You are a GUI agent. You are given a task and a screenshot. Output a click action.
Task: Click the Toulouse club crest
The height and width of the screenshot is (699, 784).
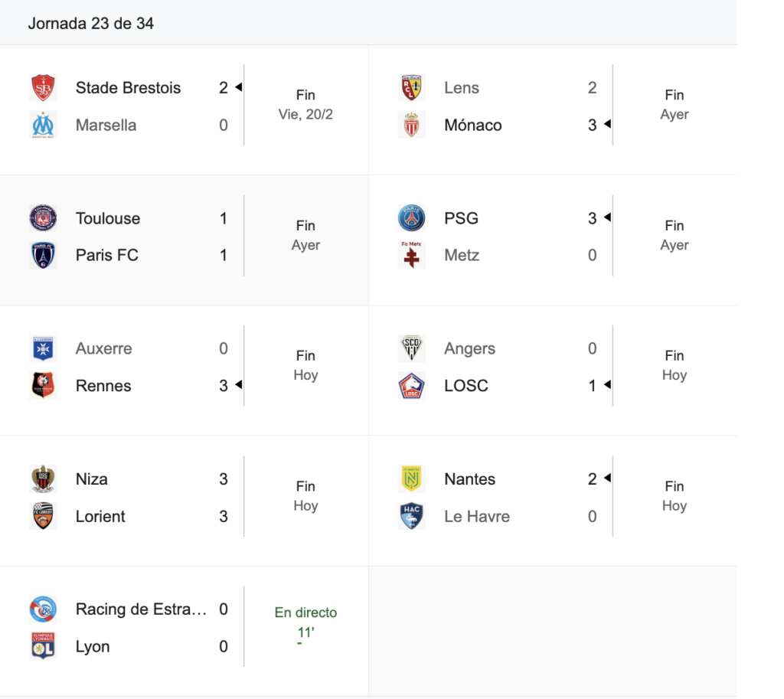pos(43,218)
